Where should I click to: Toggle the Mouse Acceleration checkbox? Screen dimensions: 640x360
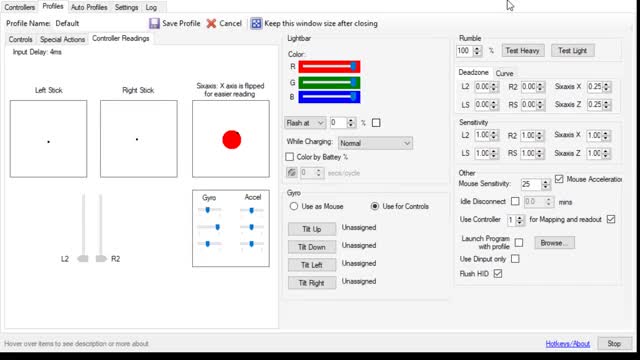tap(559, 179)
